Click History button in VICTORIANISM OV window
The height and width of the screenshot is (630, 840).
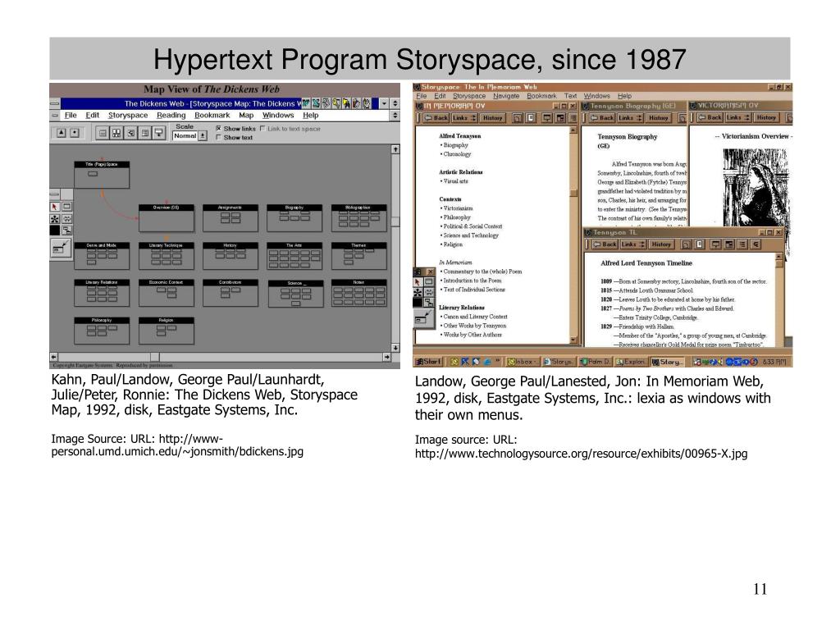(x=766, y=117)
